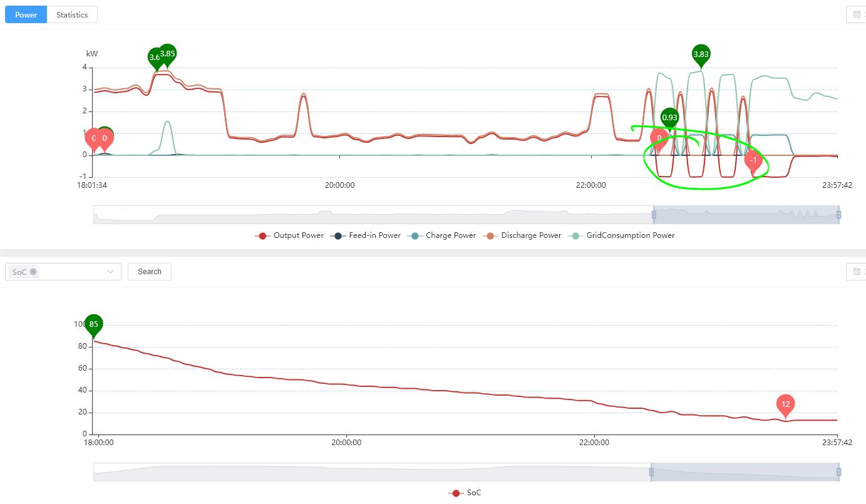Select the Power tab
Image resolution: width=866 pixels, height=504 pixels.
(x=26, y=14)
